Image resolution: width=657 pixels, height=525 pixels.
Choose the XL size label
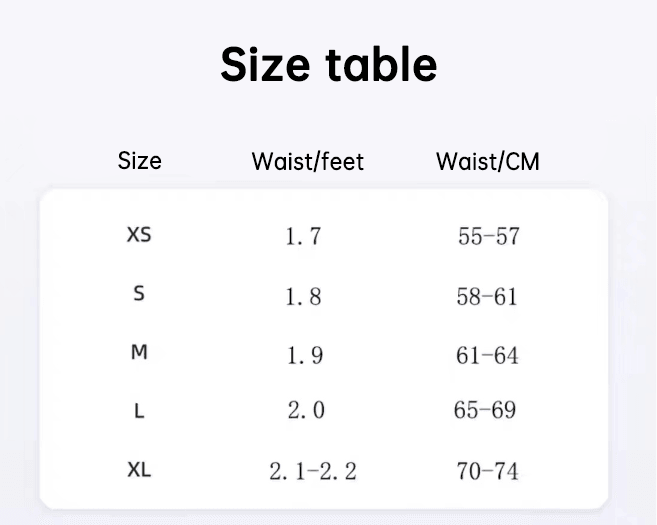click(x=139, y=469)
